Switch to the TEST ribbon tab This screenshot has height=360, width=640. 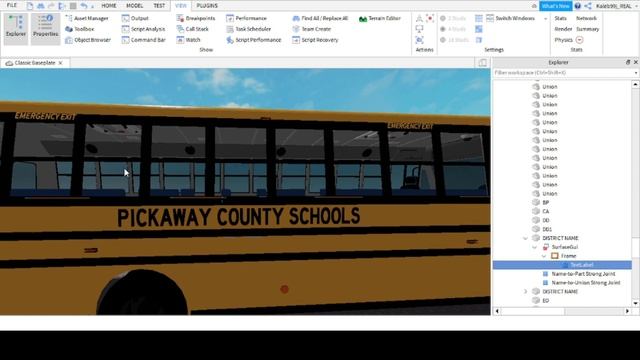click(x=159, y=6)
